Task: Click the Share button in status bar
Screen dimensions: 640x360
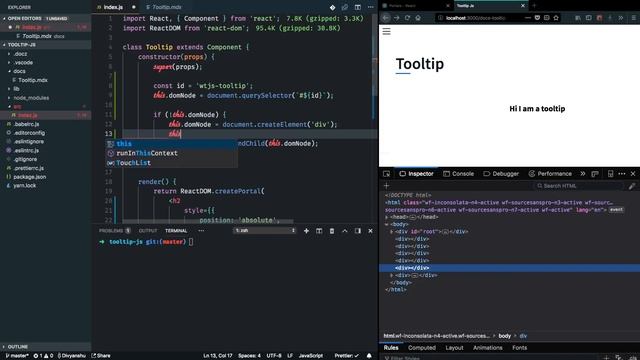Action: (x=101, y=356)
